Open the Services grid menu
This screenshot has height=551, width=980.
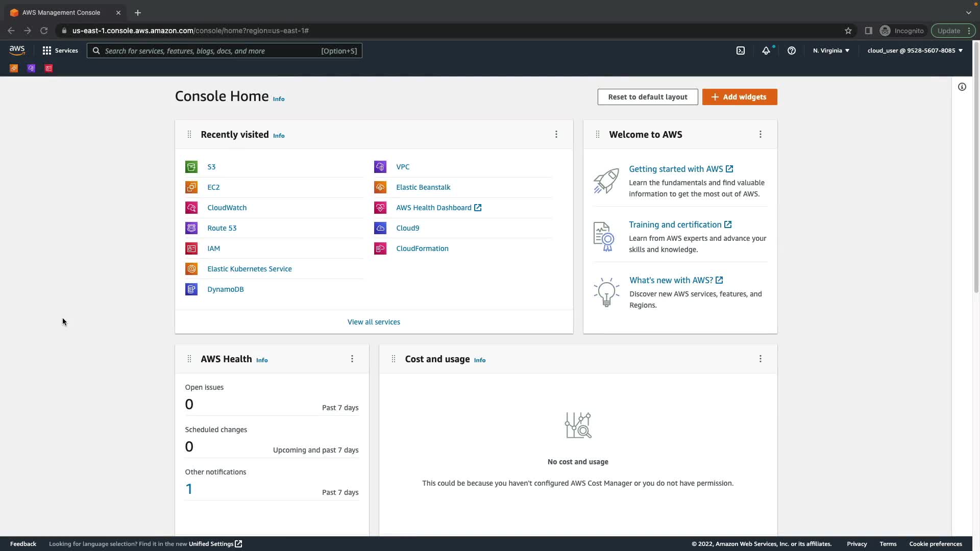(60, 51)
